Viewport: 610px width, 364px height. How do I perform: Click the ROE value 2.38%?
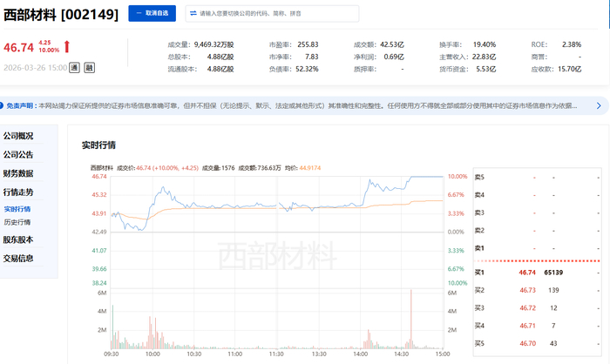tap(572, 44)
